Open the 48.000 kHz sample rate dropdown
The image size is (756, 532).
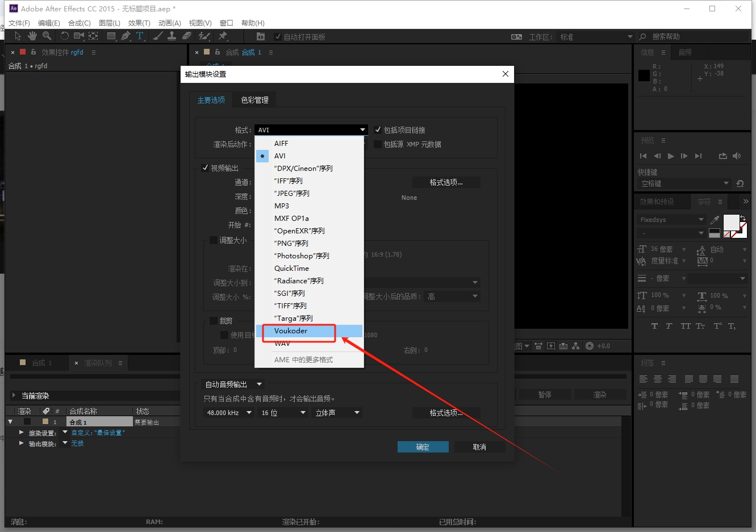point(229,413)
